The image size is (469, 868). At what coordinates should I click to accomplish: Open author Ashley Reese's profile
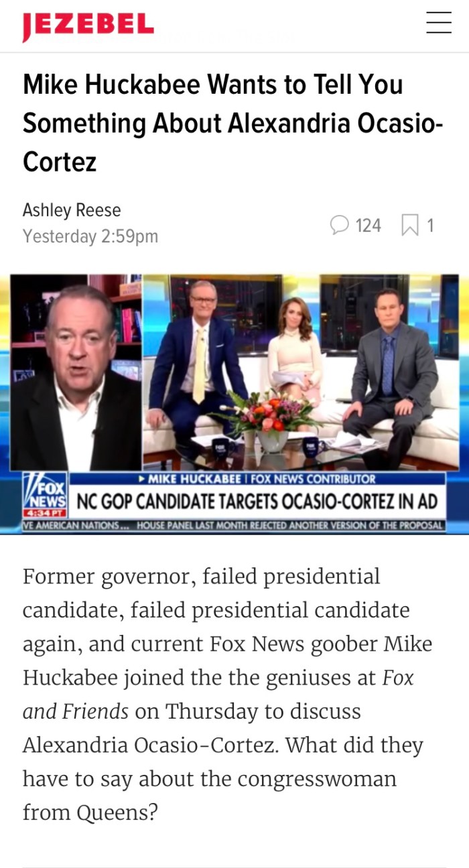[72, 210]
